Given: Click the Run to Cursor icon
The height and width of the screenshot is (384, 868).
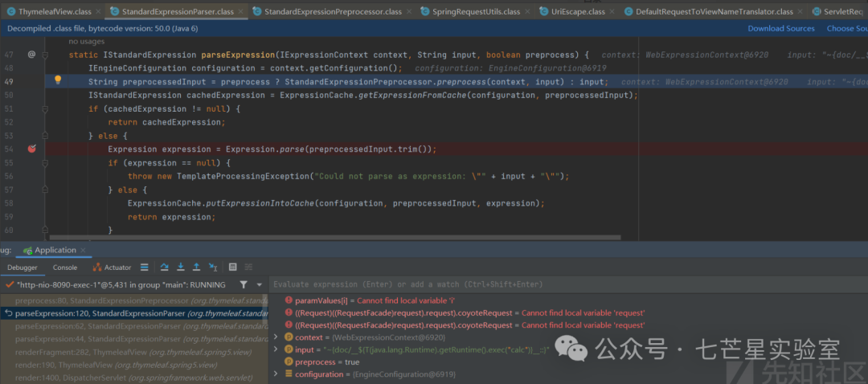Looking at the screenshot, I should coord(212,268).
